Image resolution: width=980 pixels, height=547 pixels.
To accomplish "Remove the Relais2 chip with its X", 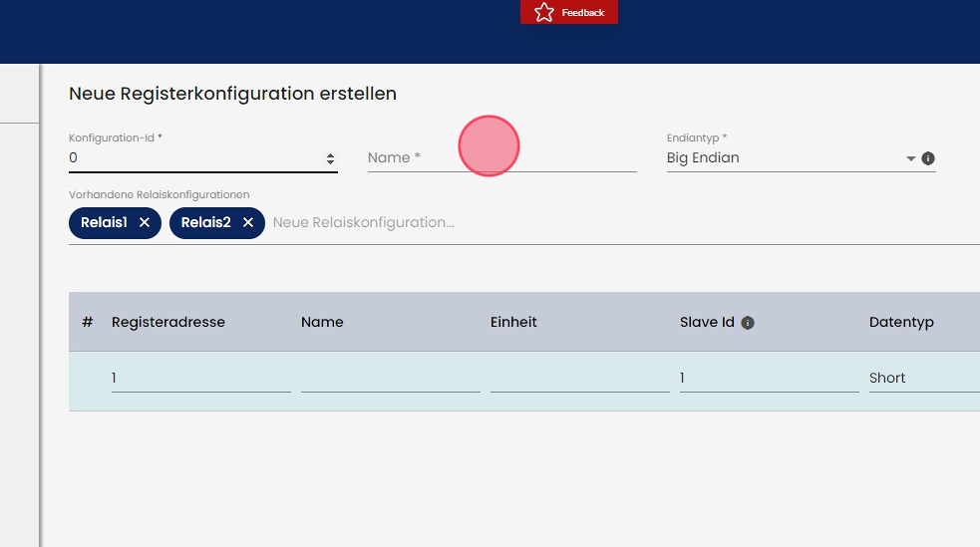I will coord(248,223).
